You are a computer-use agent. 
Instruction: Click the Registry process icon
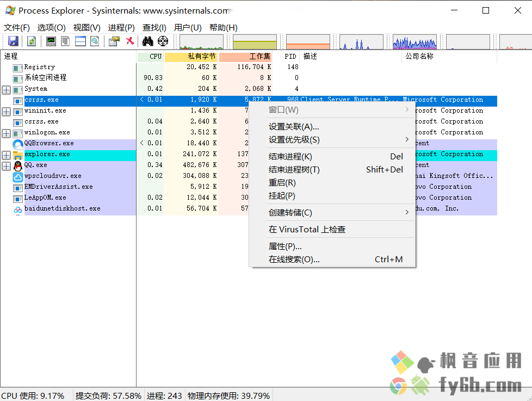coord(17,68)
